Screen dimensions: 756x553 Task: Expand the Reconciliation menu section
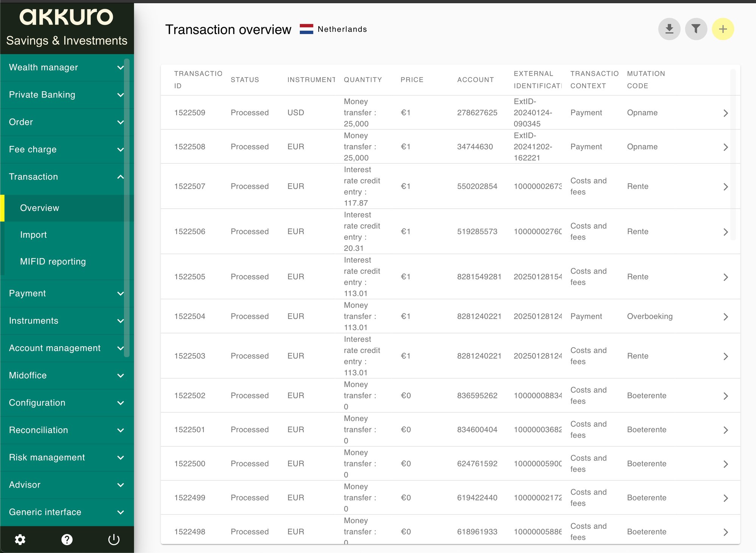tap(67, 430)
